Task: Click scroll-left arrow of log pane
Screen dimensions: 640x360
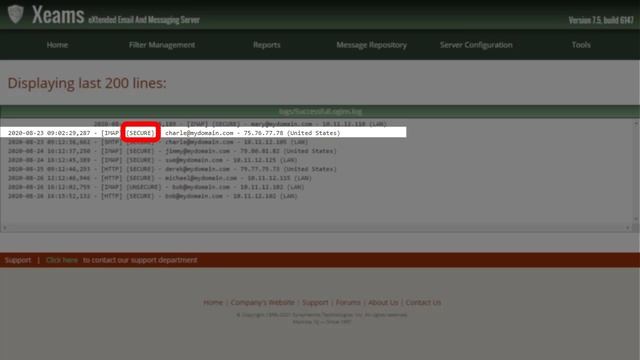Action: 4,228
